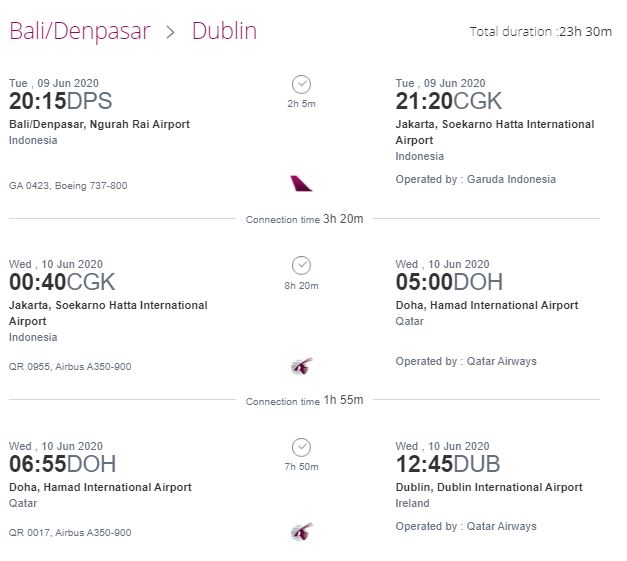Click the 05:00 DOH arrival time
This screenshot has height=561, width=627.
[x=449, y=282]
